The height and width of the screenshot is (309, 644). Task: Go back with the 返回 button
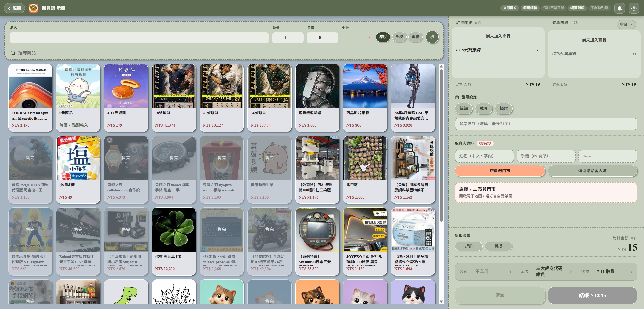14,8
